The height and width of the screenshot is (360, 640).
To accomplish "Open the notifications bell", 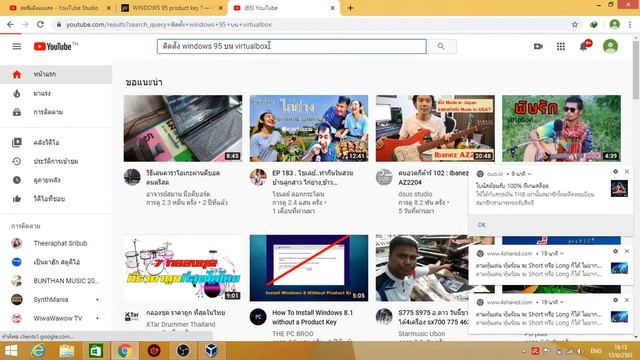I will pos(584,47).
